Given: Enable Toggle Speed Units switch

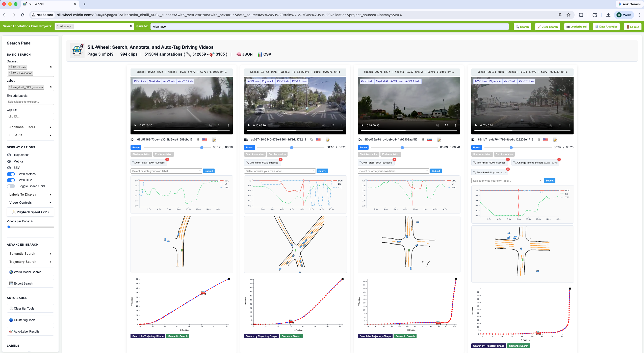Looking at the screenshot, I should 11,186.
